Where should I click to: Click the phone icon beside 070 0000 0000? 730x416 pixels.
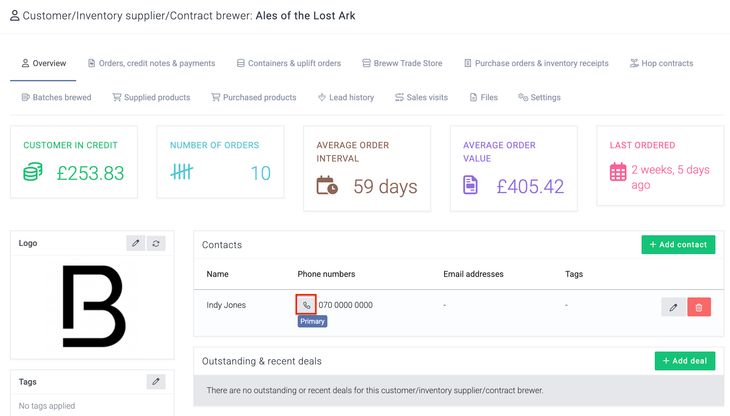(307, 305)
